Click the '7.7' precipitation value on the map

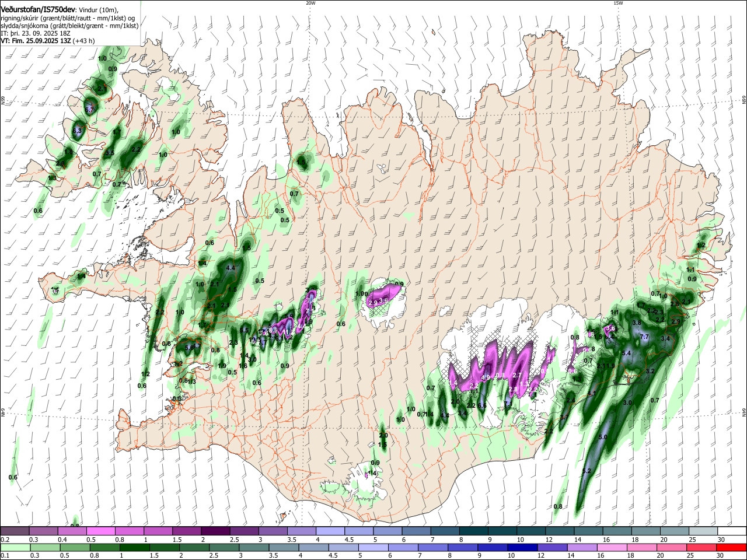645,337
